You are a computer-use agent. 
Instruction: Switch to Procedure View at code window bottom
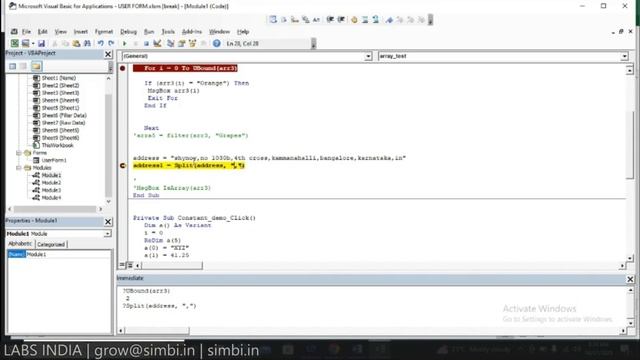[x=122, y=265]
